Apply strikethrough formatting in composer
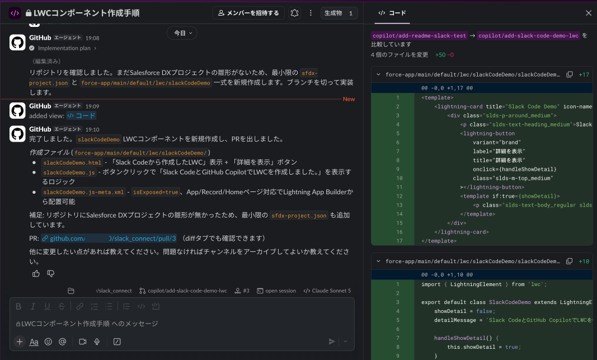The width and height of the screenshot is (597, 360). pos(61,306)
